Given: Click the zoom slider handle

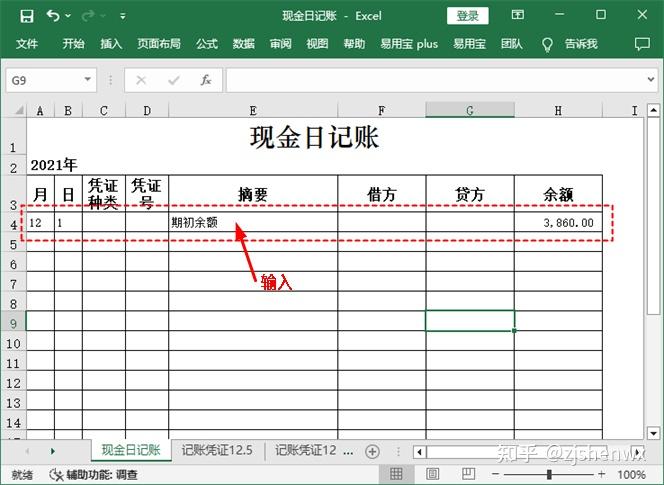Looking at the screenshot, I should click(x=549, y=475).
